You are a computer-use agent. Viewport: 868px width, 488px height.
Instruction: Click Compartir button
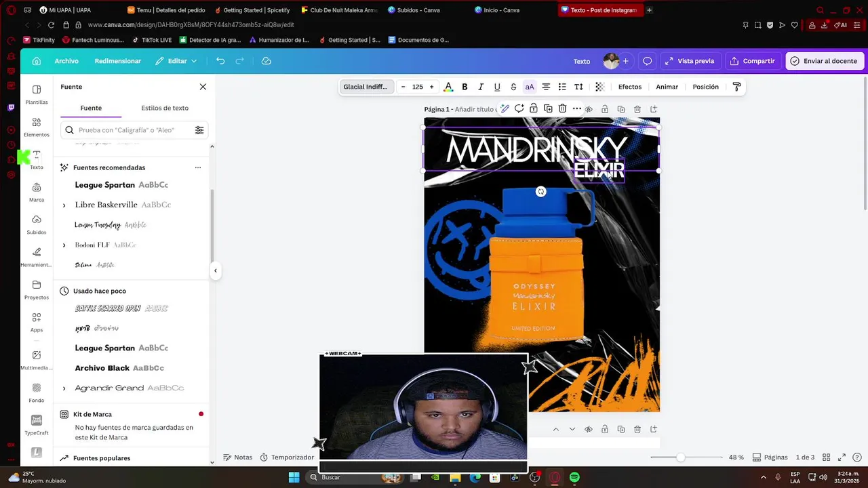pyautogui.click(x=752, y=61)
